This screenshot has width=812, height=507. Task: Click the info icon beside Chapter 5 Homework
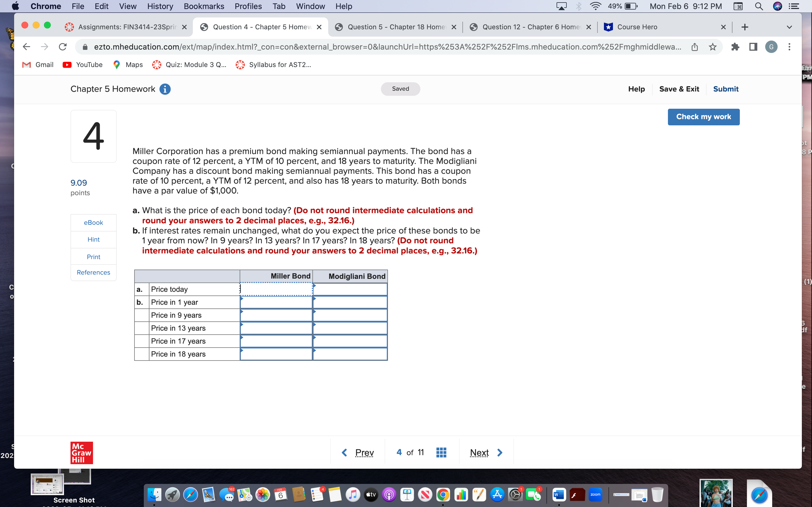point(165,89)
